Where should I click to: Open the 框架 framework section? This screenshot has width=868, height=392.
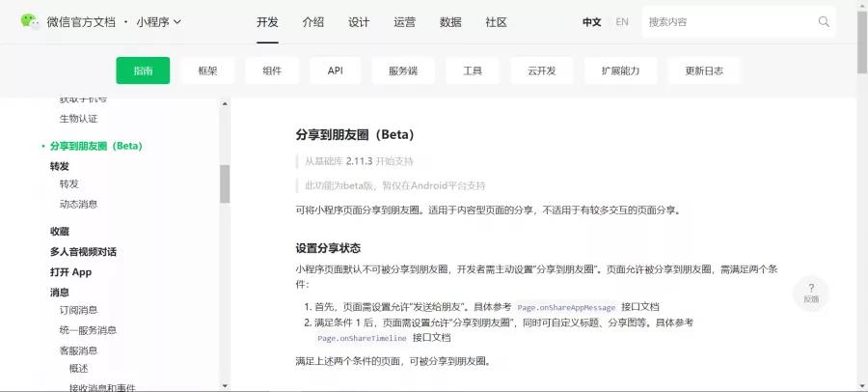pos(207,70)
